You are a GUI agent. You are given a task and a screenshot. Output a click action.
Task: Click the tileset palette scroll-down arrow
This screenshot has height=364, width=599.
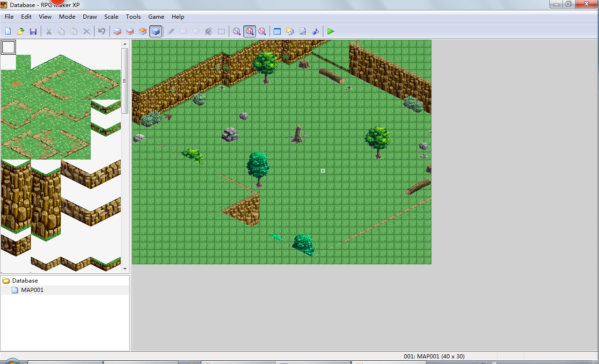(x=125, y=269)
